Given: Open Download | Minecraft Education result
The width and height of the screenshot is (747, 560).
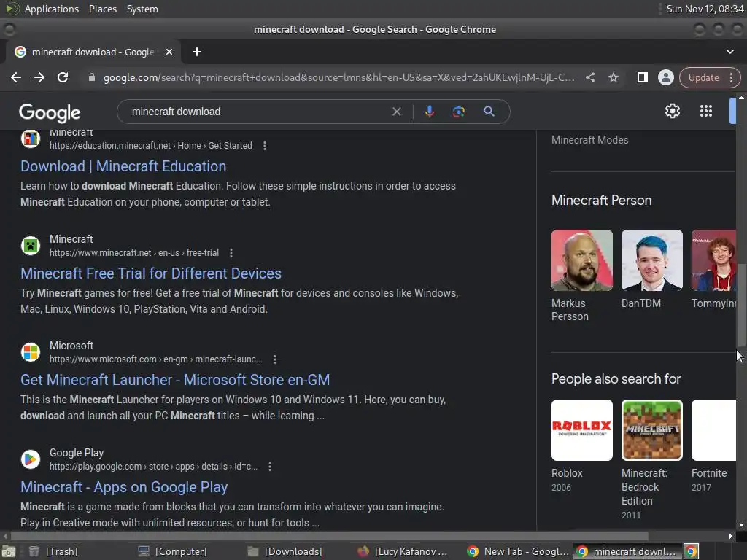Looking at the screenshot, I should (123, 166).
